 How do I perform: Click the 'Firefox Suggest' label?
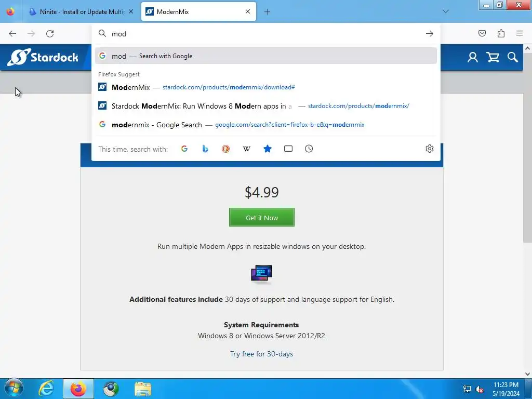click(x=119, y=74)
